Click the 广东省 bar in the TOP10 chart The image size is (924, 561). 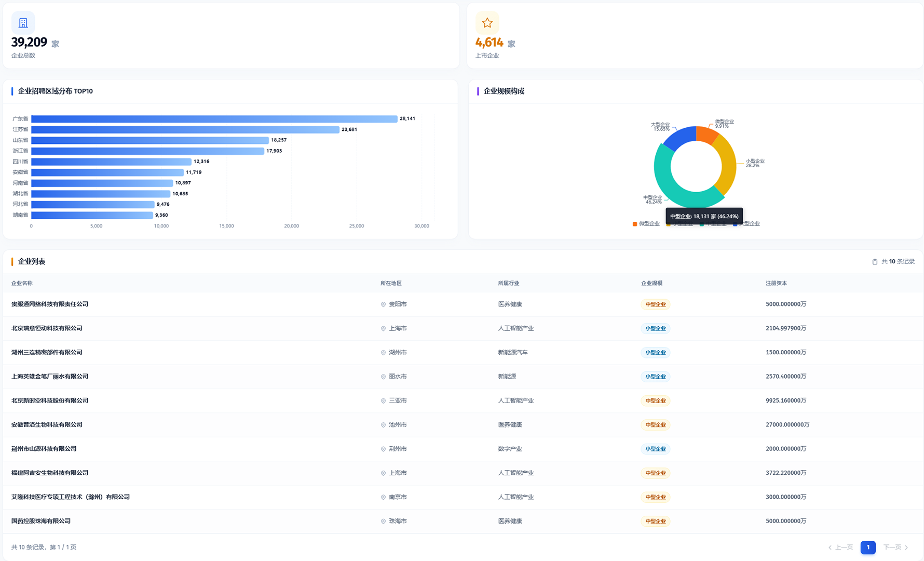pos(214,119)
